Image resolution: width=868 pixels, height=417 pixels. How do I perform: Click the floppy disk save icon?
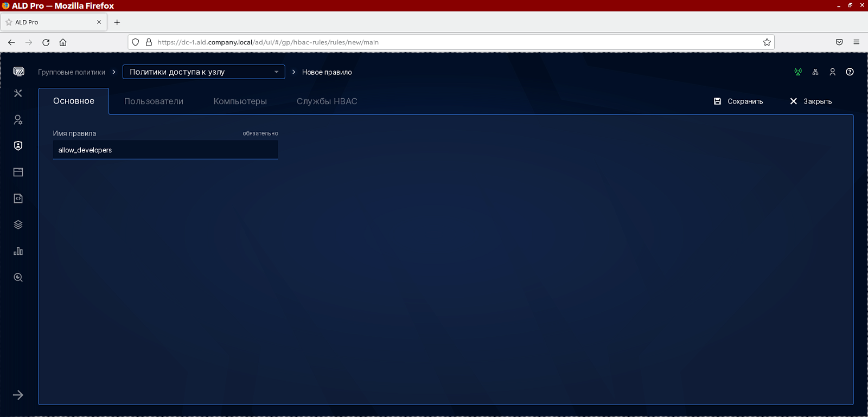tap(717, 101)
